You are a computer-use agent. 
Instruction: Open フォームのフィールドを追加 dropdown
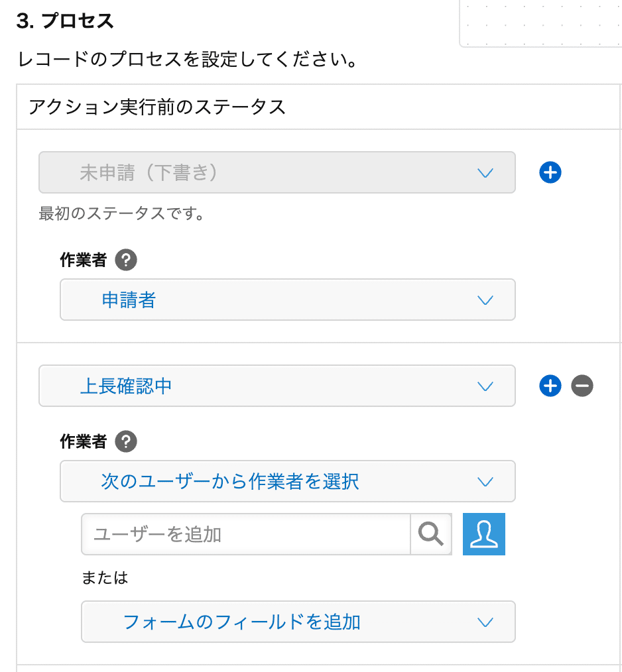pyautogui.click(x=298, y=622)
